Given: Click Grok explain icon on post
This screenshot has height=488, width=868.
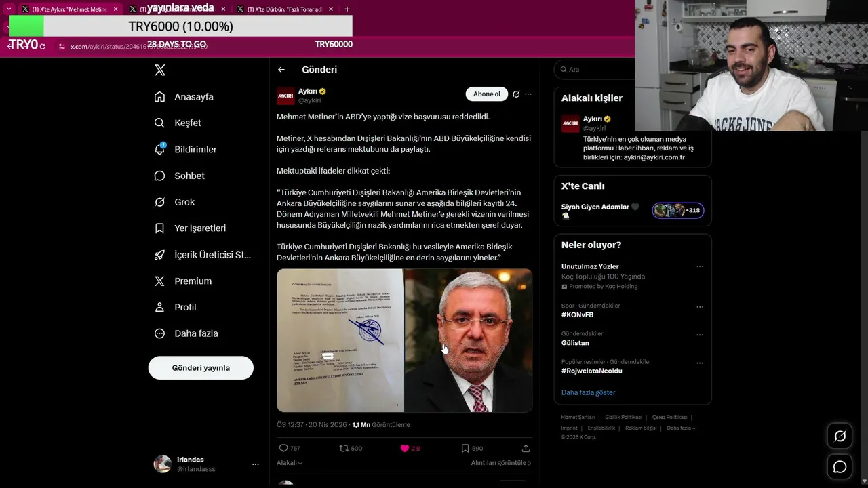Looking at the screenshot, I should click(516, 94).
